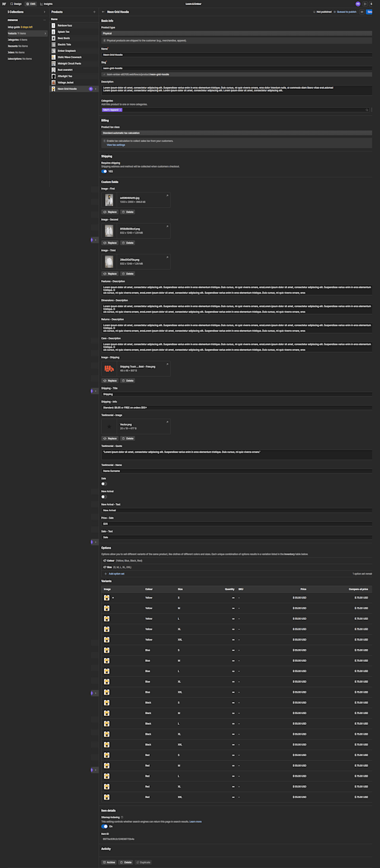Select the Rainbow fuzz product
Viewport: 380px width, 868px height.
[x=74, y=25]
